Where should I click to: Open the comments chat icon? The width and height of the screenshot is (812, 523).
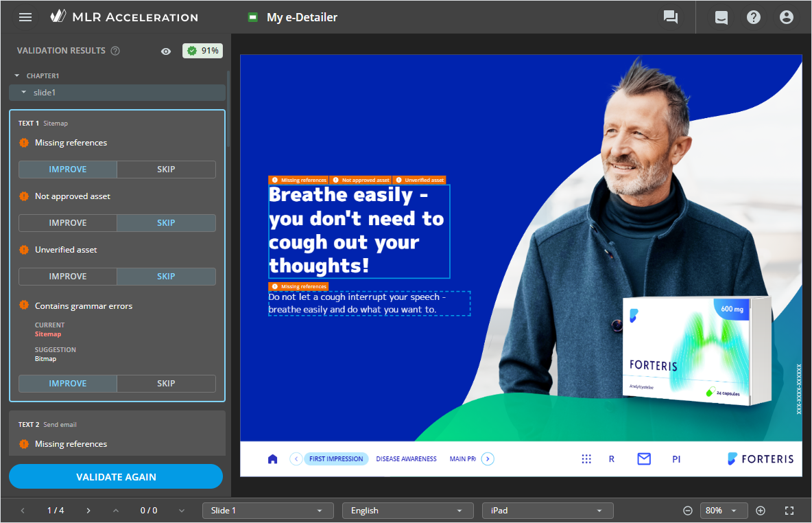pyautogui.click(x=671, y=17)
